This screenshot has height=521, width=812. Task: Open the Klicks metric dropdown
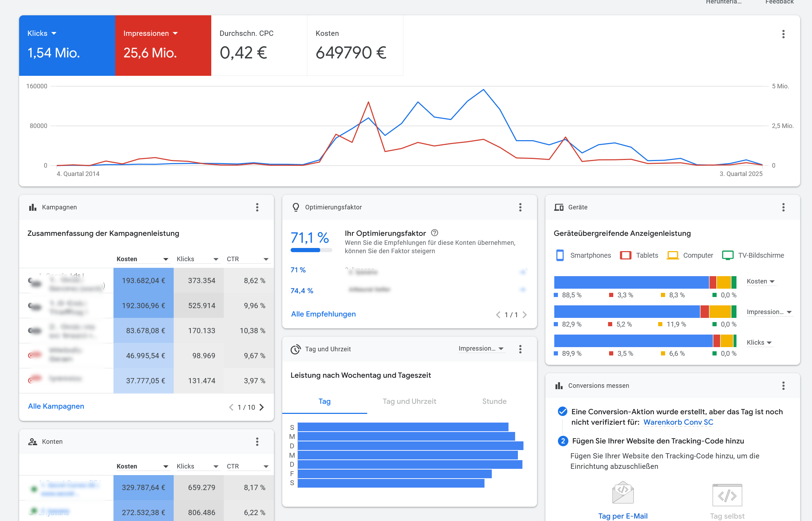click(42, 33)
